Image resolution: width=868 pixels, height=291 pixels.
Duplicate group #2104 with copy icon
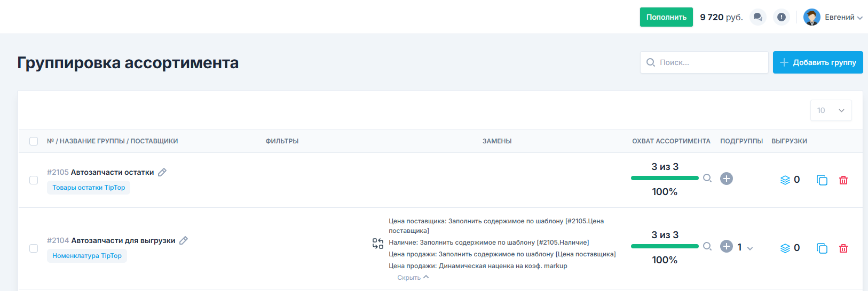(822, 248)
